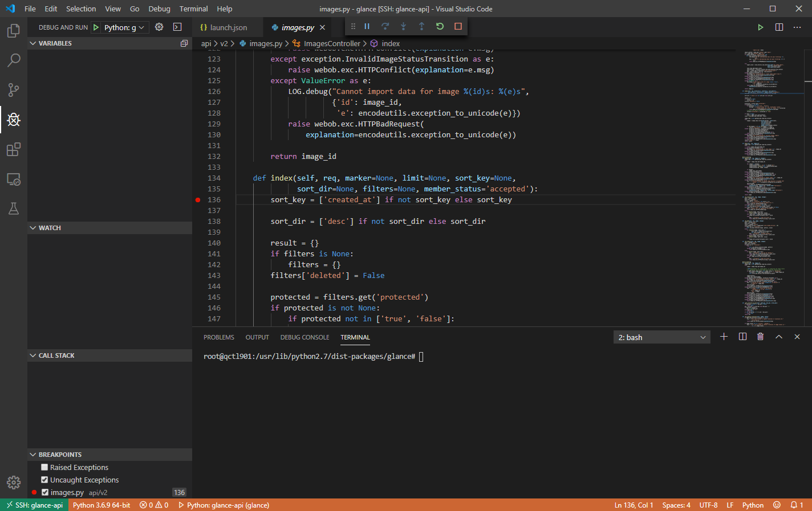Pause the debug session
Viewport: 812px width, 511px height.
pyautogui.click(x=367, y=26)
